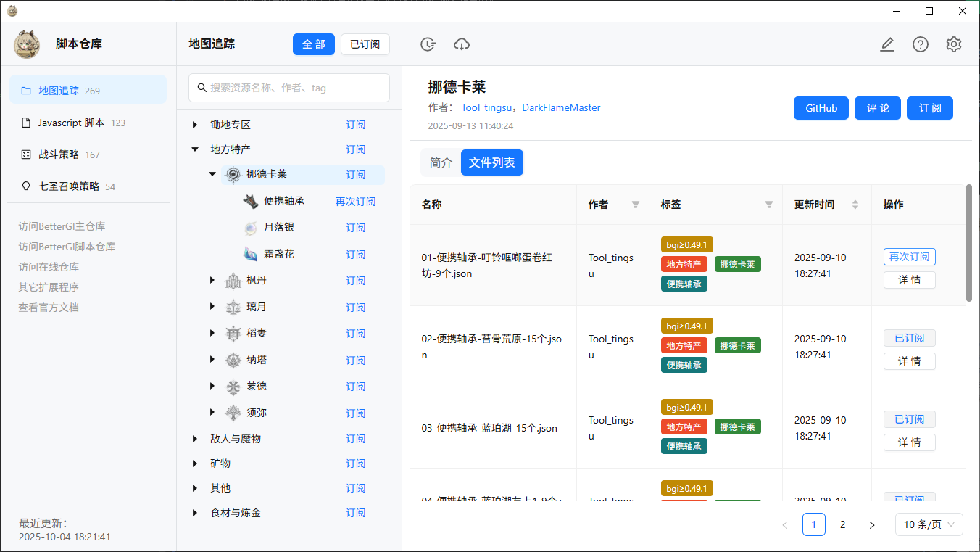Viewport: 980px width, 552px height.
Task: Open the pencil edit icon
Action: coord(887,44)
